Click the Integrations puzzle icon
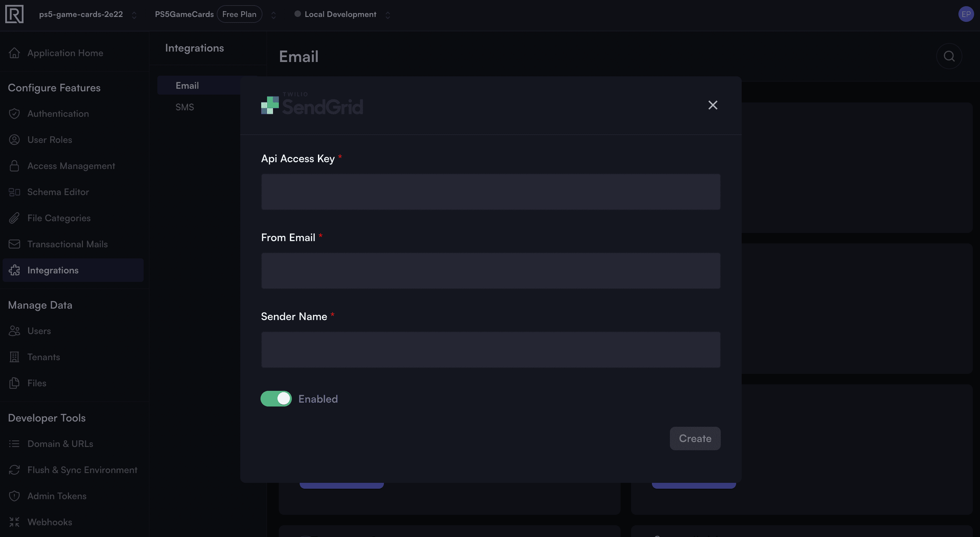Screen dimensions: 980x537 (14, 270)
